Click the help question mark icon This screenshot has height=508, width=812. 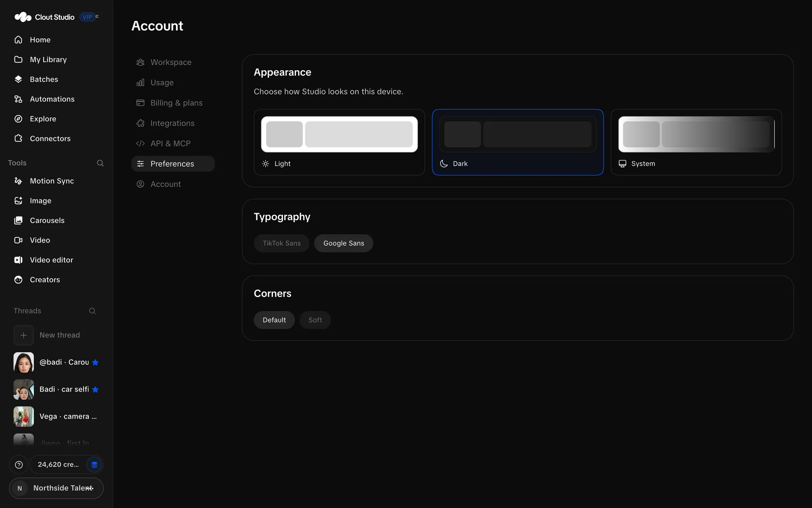tap(19, 465)
